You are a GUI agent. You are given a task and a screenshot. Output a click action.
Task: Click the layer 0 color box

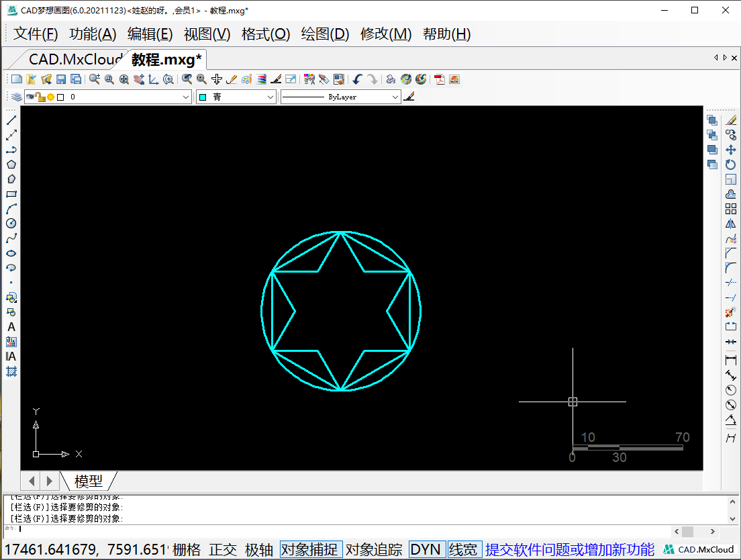60,97
